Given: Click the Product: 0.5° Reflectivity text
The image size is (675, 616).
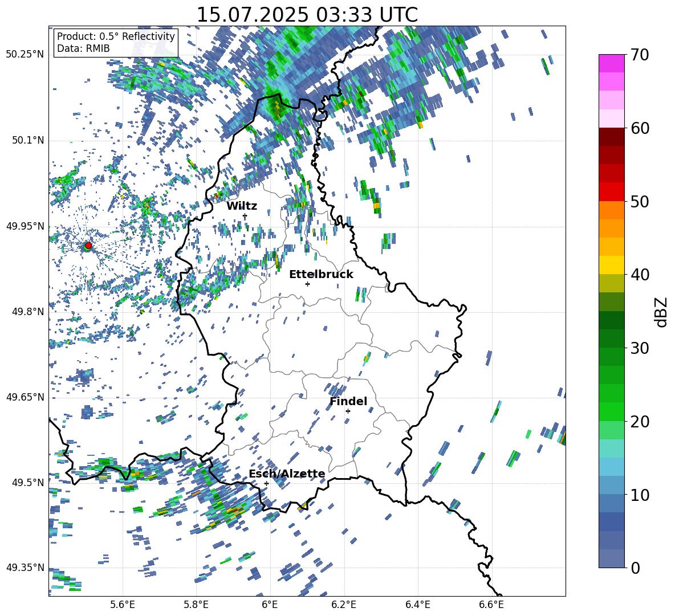Looking at the screenshot, I should [116, 36].
